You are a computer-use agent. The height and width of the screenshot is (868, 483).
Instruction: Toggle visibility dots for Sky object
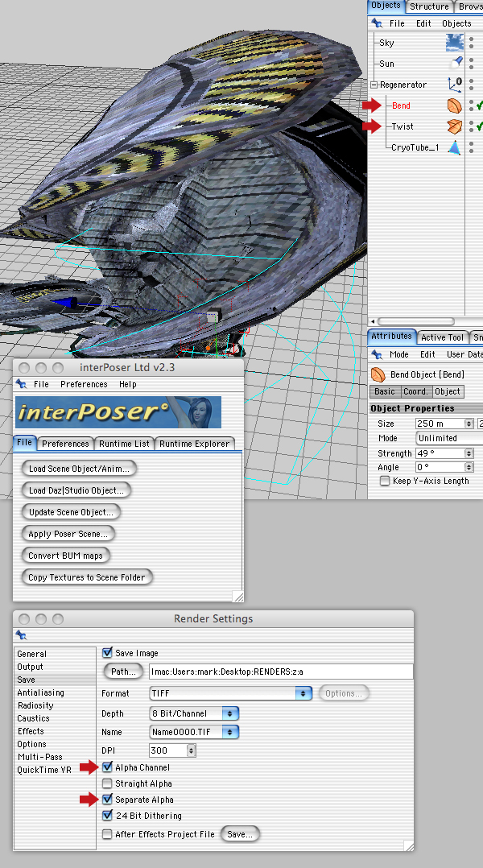pyautogui.click(x=472, y=43)
